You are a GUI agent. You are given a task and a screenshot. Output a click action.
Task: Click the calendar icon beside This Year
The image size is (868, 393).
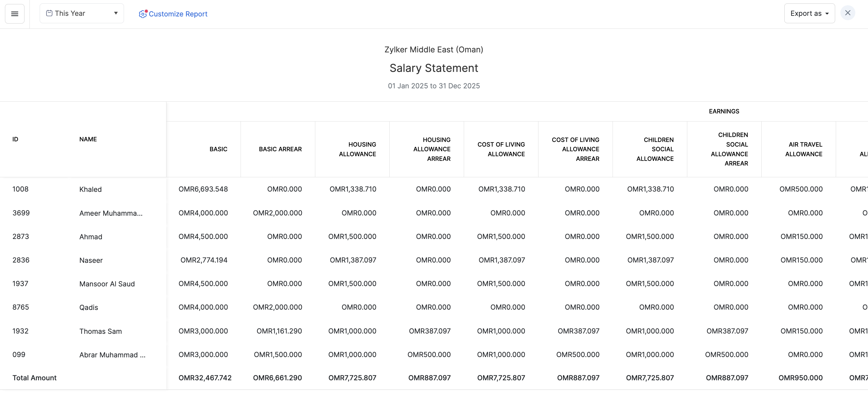(49, 13)
